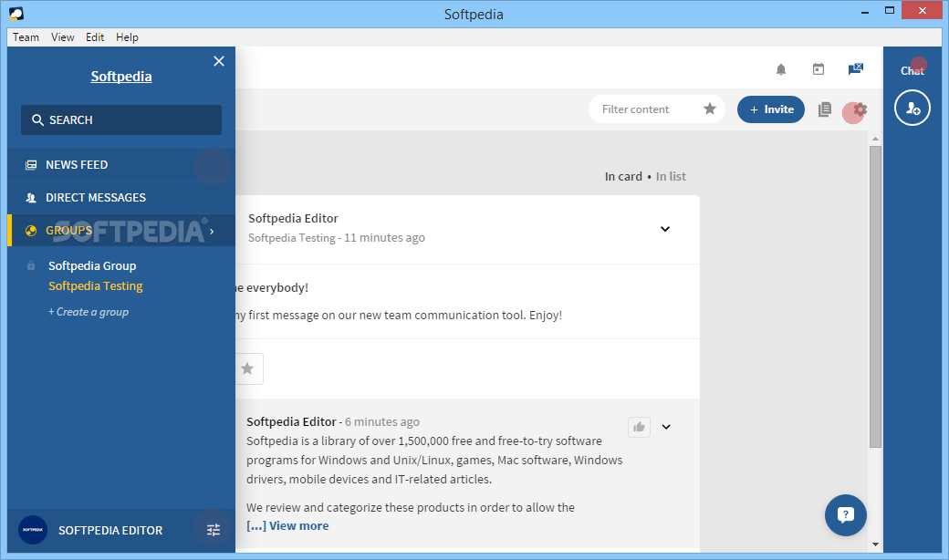The height and width of the screenshot is (560, 949).
Task: Open the Edit menu
Action: [95, 37]
